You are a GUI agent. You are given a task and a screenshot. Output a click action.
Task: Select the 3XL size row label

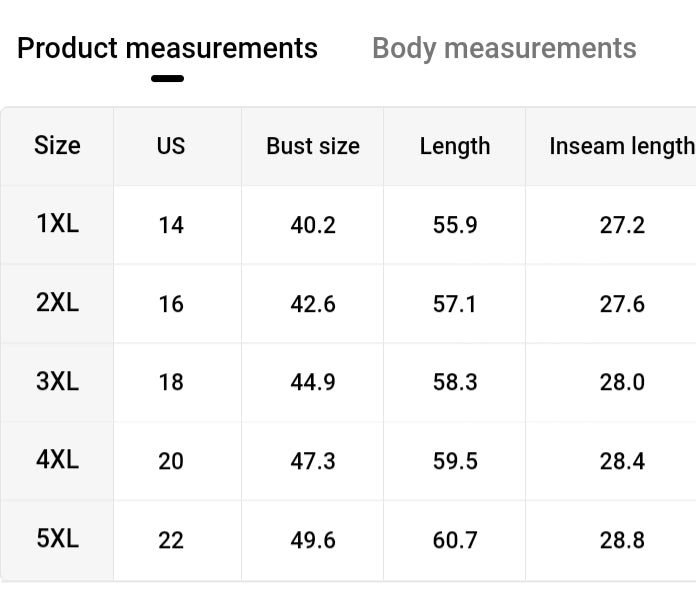(x=57, y=381)
